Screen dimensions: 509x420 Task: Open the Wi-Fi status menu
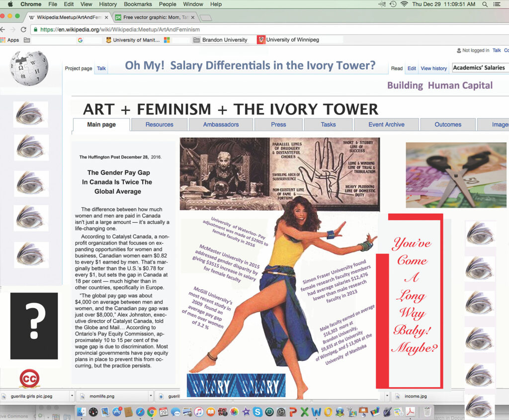404,4
